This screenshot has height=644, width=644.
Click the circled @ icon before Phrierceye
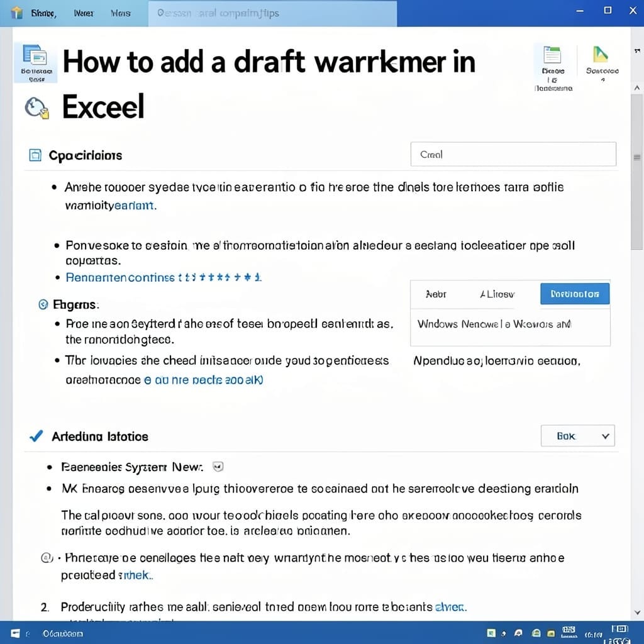tap(47, 558)
